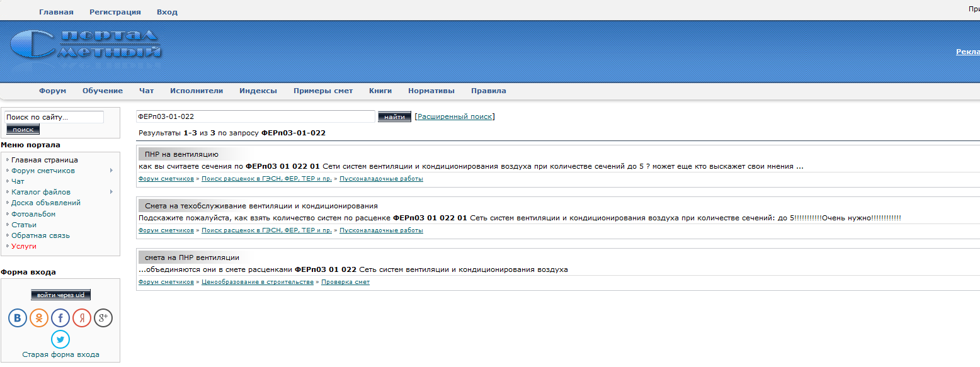Sign in with VKontakte icon
Screen dimensions: 980x367
(18, 318)
